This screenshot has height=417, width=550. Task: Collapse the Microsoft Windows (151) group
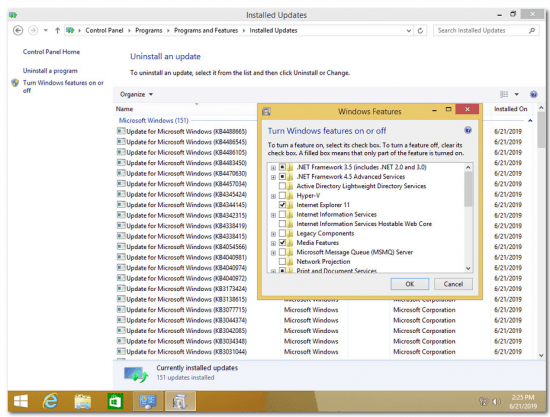pyautogui.click(x=530, y=121)
